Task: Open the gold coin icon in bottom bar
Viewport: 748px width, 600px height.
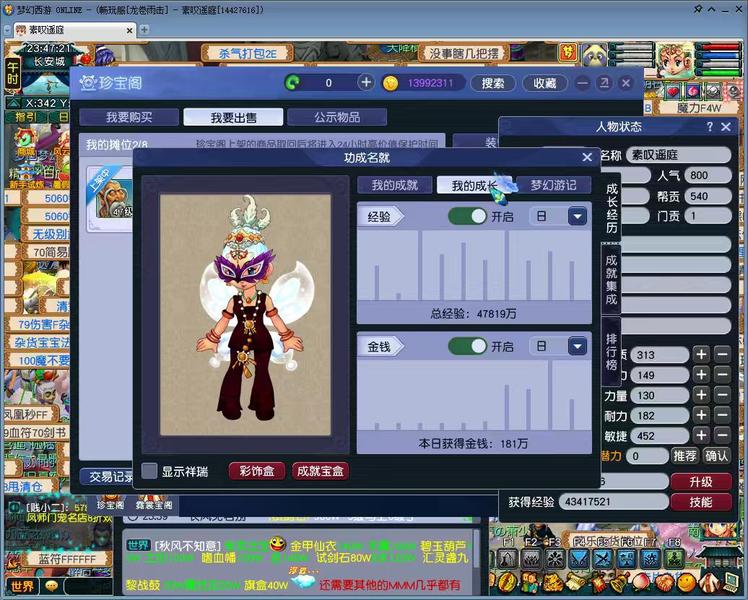Action: 507,582
